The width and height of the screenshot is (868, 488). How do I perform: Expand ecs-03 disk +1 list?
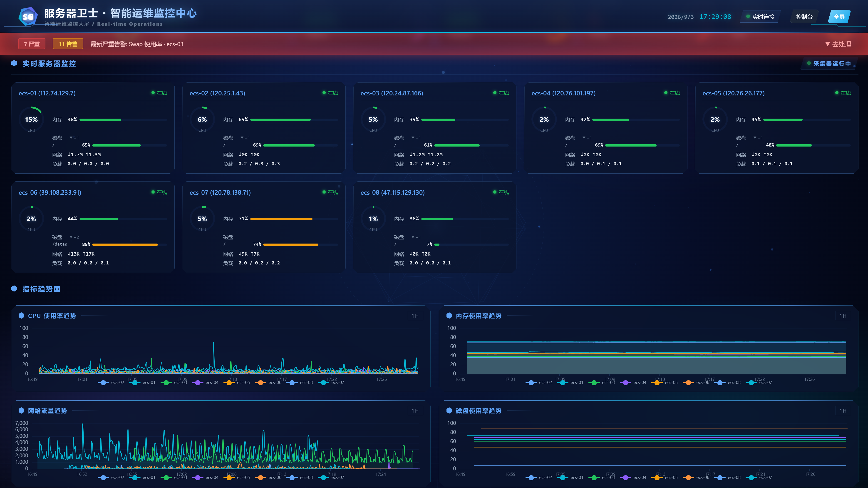point(416,138)
